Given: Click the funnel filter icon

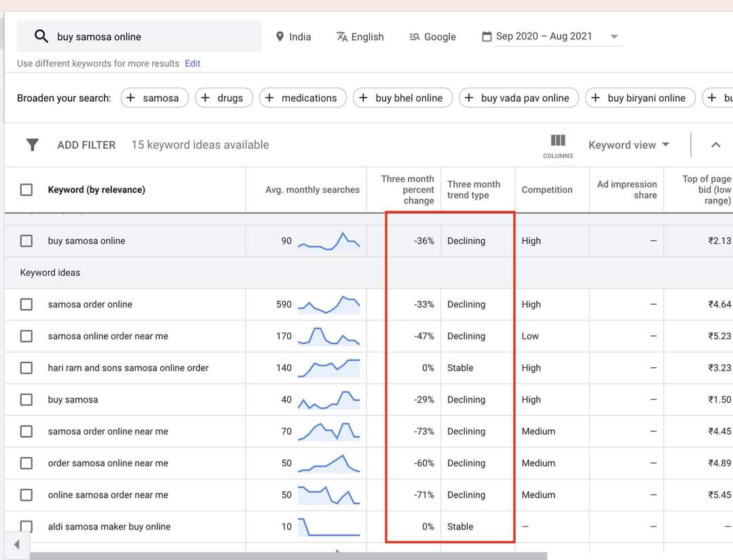Looking at the screenshot, I should 33,145.
